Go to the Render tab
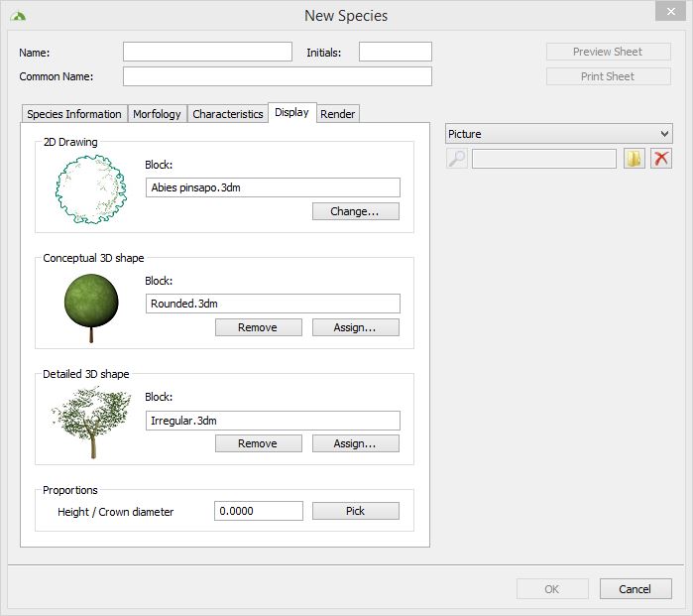The height and width of the screenshot is (616, 693). coord(338,114)
